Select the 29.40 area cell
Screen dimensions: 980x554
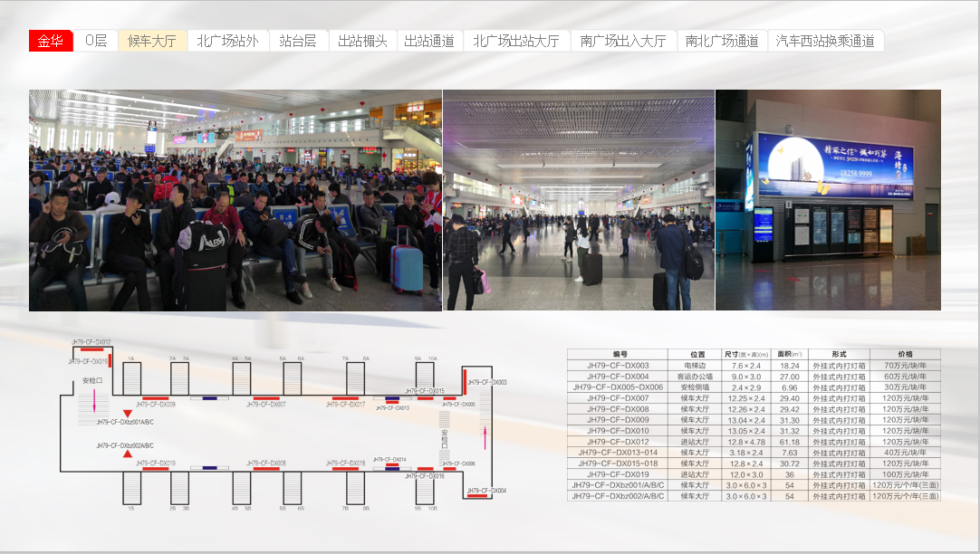coord(790,398)
